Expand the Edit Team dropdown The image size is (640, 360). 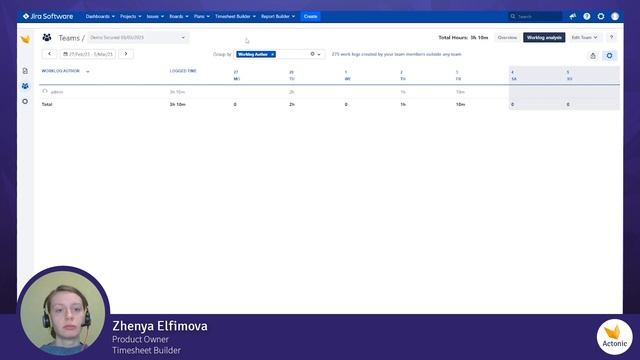pyautogui.click(x=584, y=38)
